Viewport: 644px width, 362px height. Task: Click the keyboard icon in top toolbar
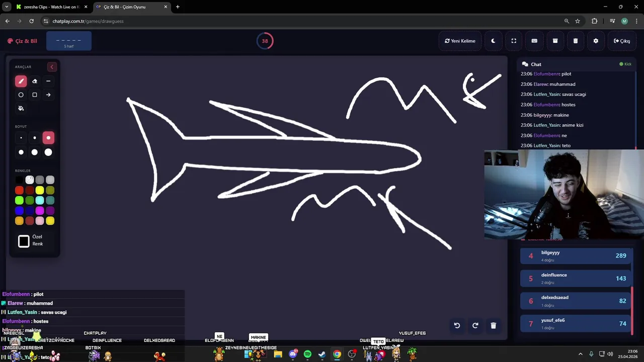[x=534, y=41]
